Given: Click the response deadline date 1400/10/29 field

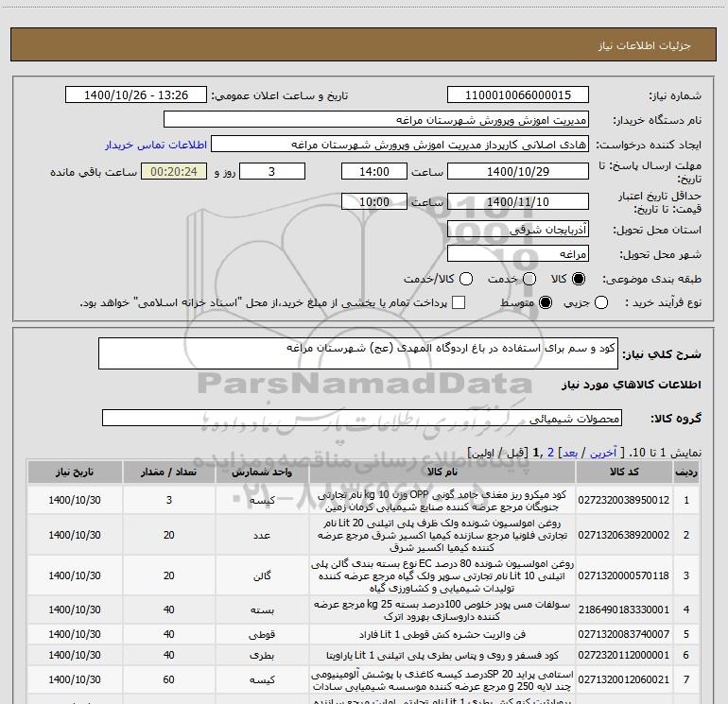Looking at the screenshot, I should 517,172.
